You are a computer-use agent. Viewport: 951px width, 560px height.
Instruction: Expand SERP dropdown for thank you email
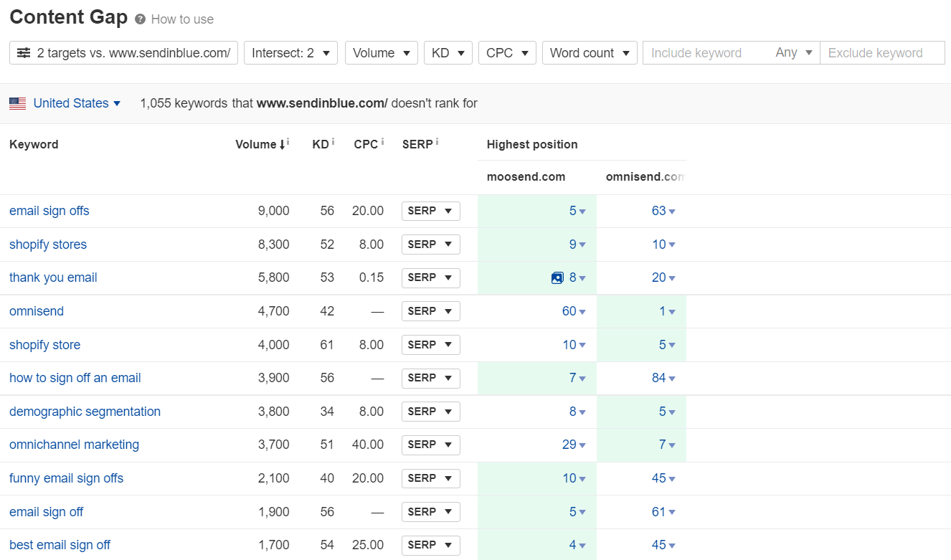430,277
